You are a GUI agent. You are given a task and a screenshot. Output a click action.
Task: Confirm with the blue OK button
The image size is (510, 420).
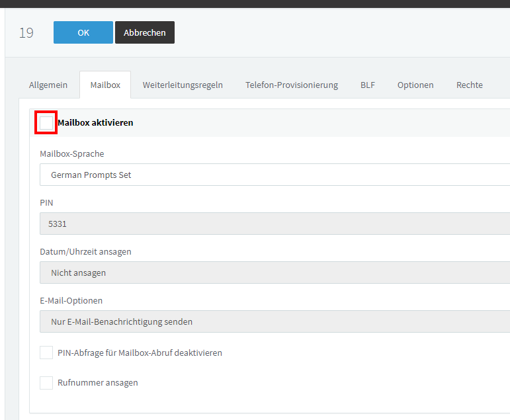point(83,32)
